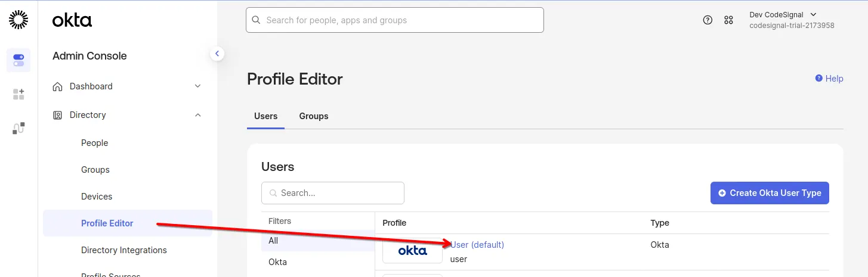This screenshot has height=277, width=868.
Task: Click the Dashboard home icon
Action: 58,86
